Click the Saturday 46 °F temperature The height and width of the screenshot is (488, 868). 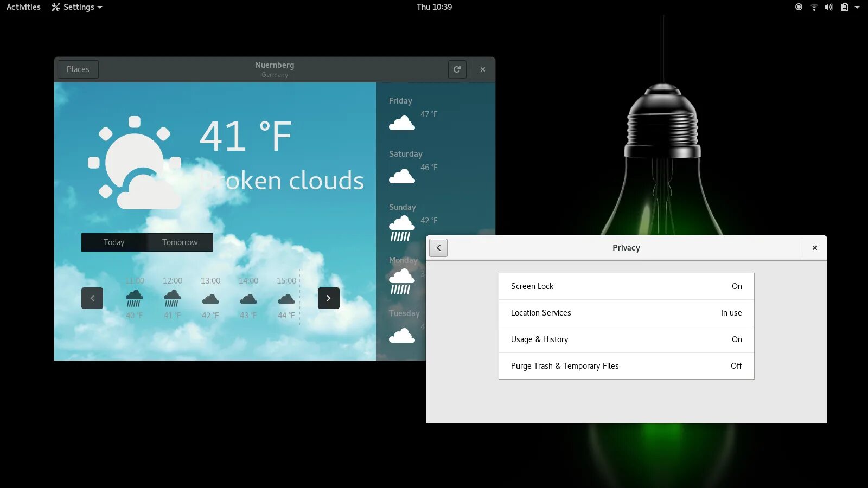coord(429,168)
